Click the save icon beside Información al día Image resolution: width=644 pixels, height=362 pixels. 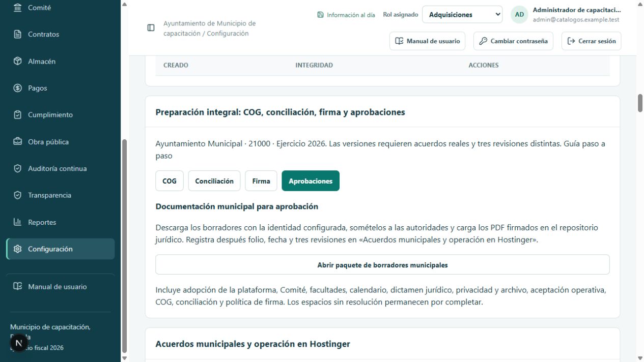320,15
